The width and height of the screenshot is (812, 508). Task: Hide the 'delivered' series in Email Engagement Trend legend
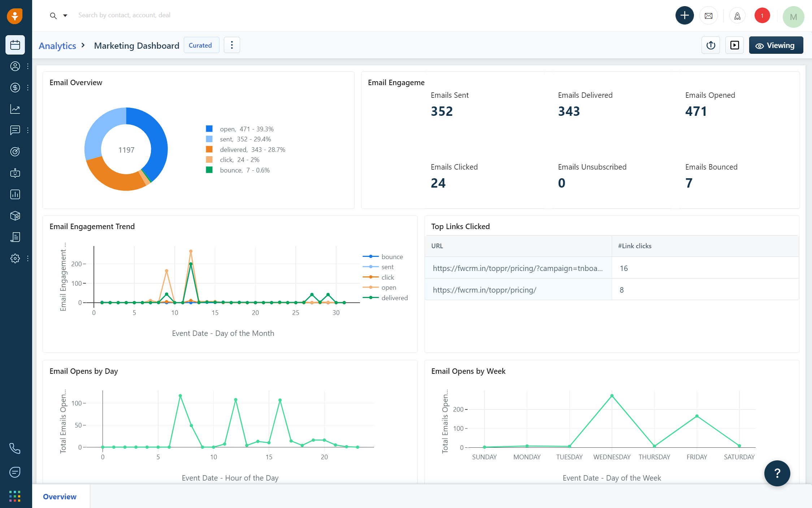(394, 298)
